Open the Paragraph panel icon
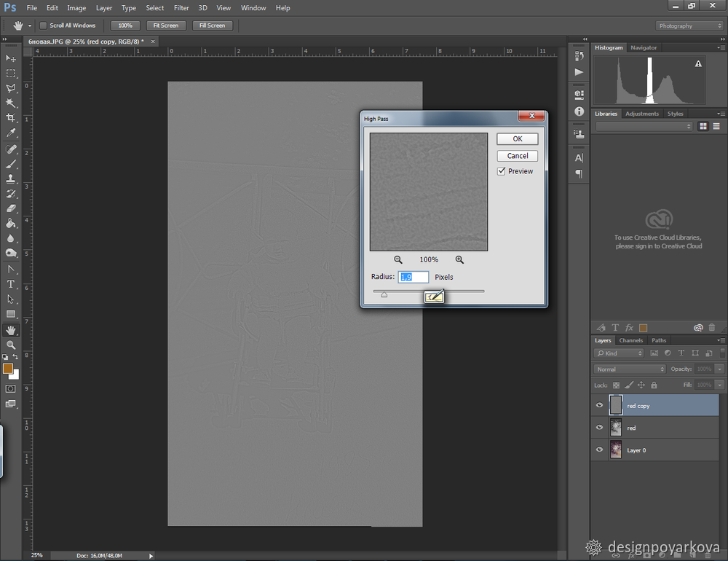 coord(579,174)
